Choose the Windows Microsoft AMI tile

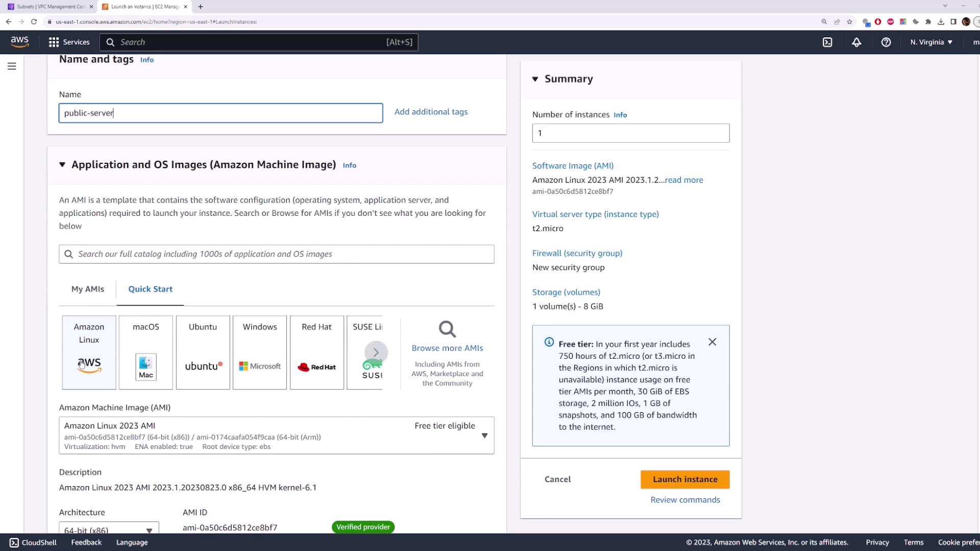(x=259, y=352)
